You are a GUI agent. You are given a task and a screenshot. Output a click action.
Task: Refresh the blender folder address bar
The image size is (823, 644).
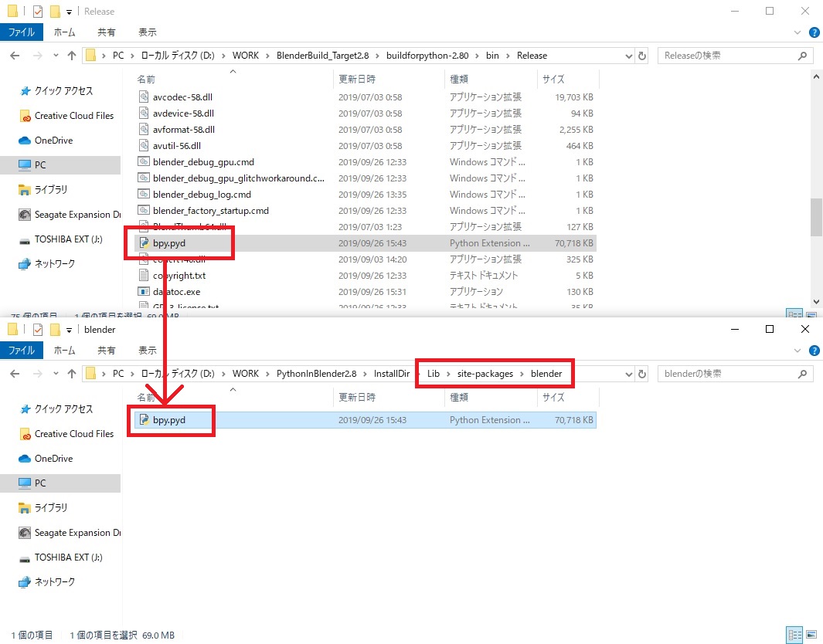click(642, 374)
